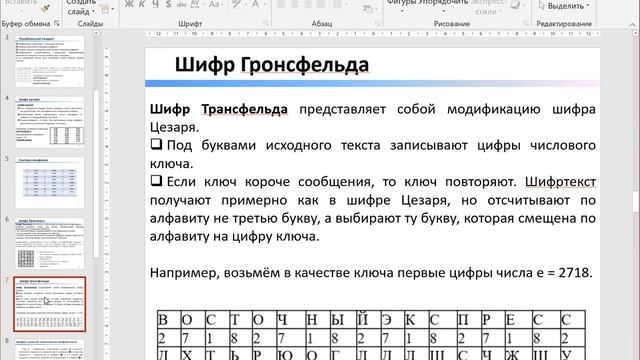Click table cell with letter В in first row
Screen dimensions: 640x360
point(169,320)
